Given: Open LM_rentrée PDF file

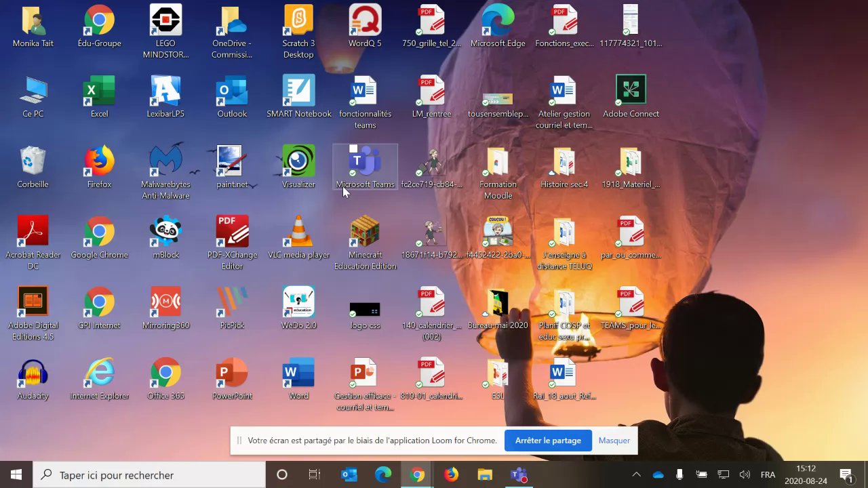Looking at the screenshot, I should pos(431,98).
